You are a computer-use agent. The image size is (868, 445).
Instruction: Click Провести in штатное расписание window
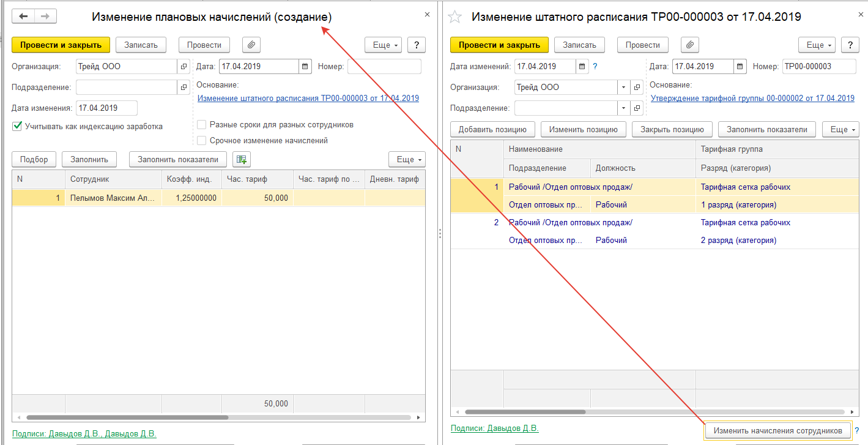coord(643,45)
